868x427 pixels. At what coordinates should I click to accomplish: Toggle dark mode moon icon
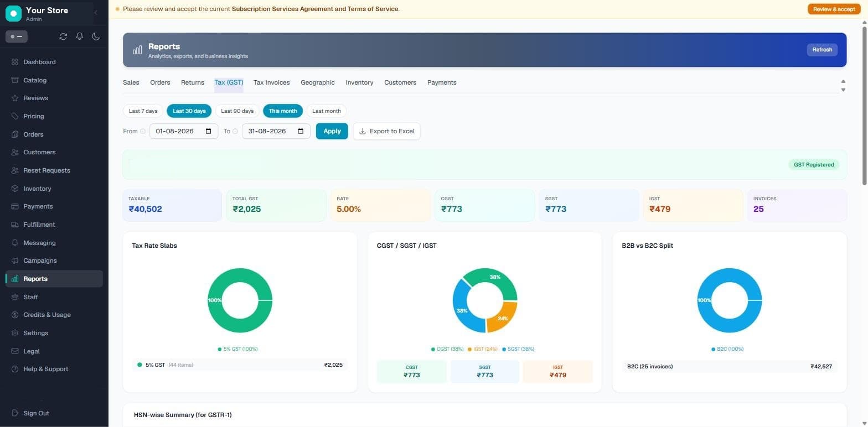96,37
